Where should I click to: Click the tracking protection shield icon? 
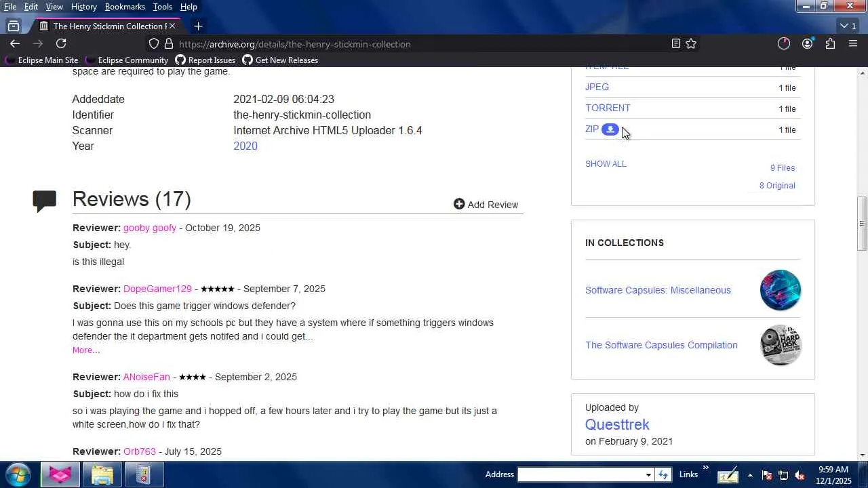pyautogui.click(x=154, y=44)
